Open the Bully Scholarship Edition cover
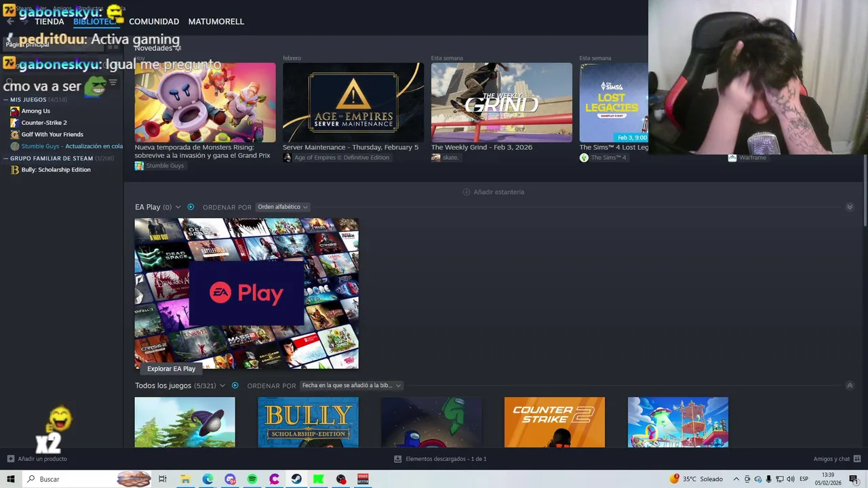868x488 pixels. 308,422
